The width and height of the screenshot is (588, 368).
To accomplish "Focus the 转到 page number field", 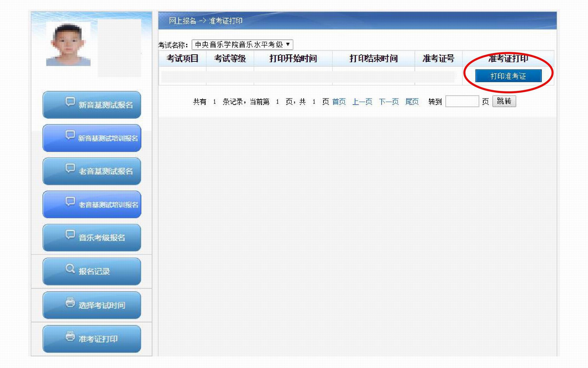I will click(462, 101).
